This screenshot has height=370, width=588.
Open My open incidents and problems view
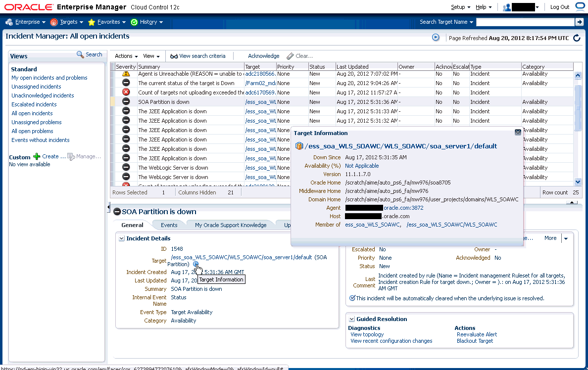tap(49, 78)
